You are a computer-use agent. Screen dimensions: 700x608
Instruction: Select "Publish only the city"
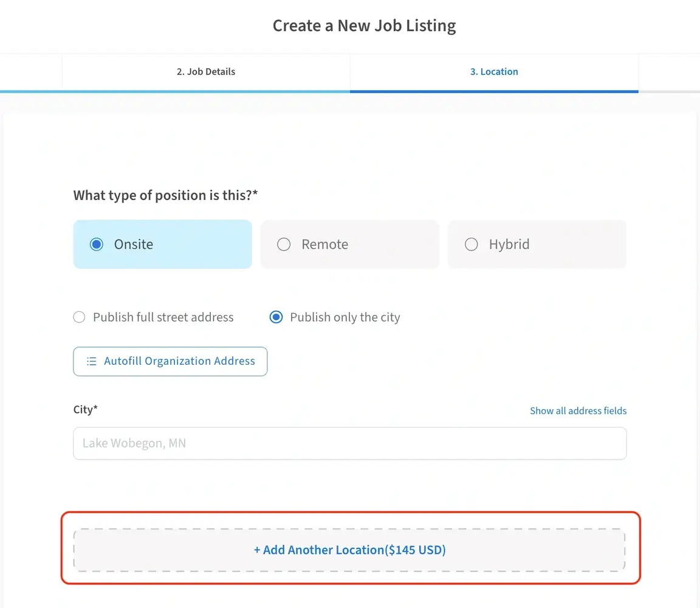tap(276, 317)
